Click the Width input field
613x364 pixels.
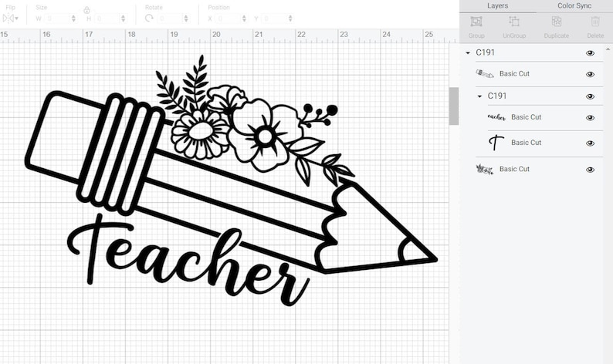(x=56, y=19)
